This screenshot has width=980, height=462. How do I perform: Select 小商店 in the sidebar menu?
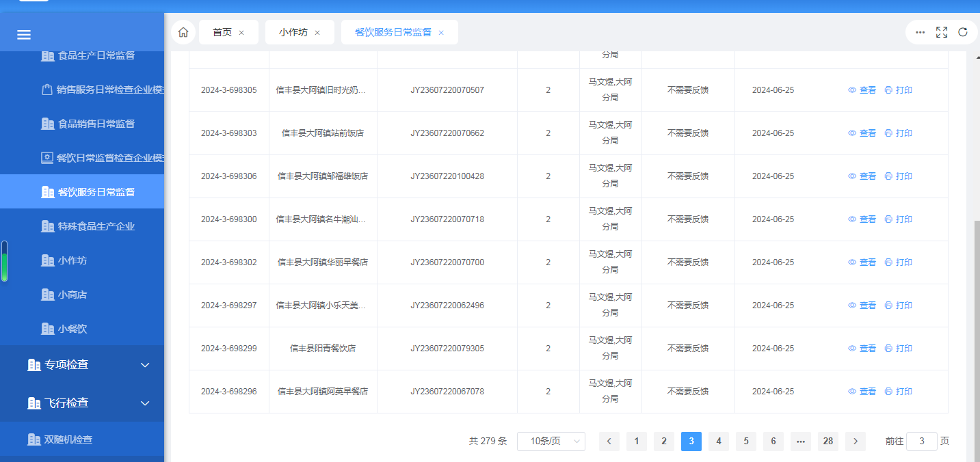[x=72, y=295]
